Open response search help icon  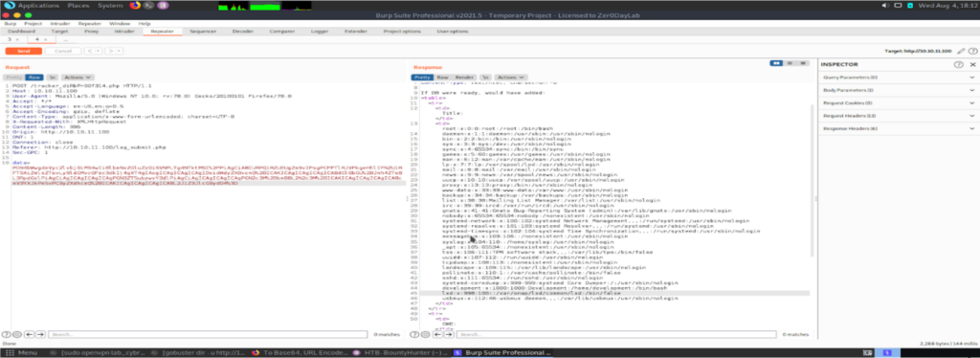[x=415, y=334]
